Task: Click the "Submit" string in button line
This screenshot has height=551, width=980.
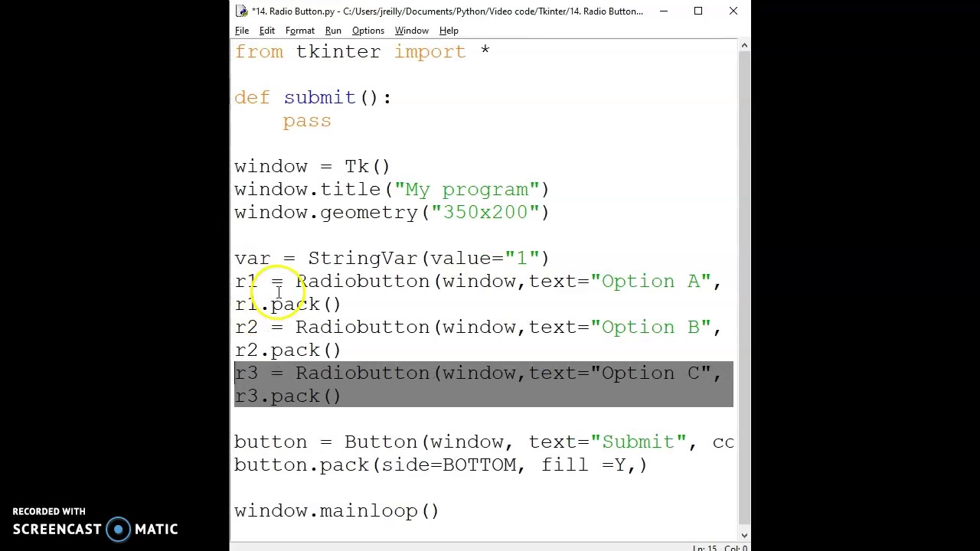Action: click(x=638, y=442)
